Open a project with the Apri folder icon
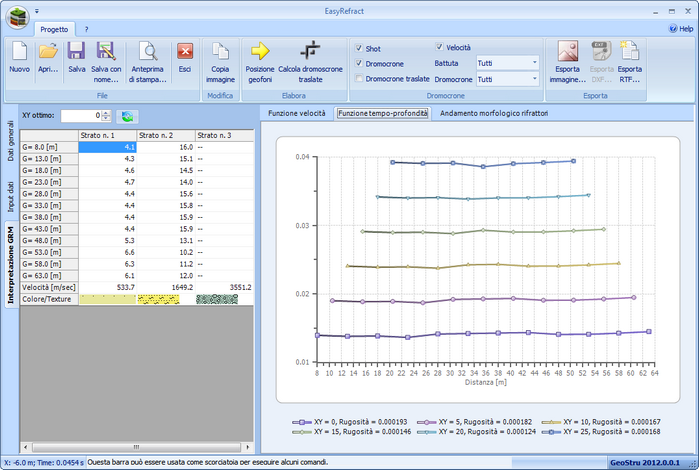The image size is (699, 470). click(48, 51)
